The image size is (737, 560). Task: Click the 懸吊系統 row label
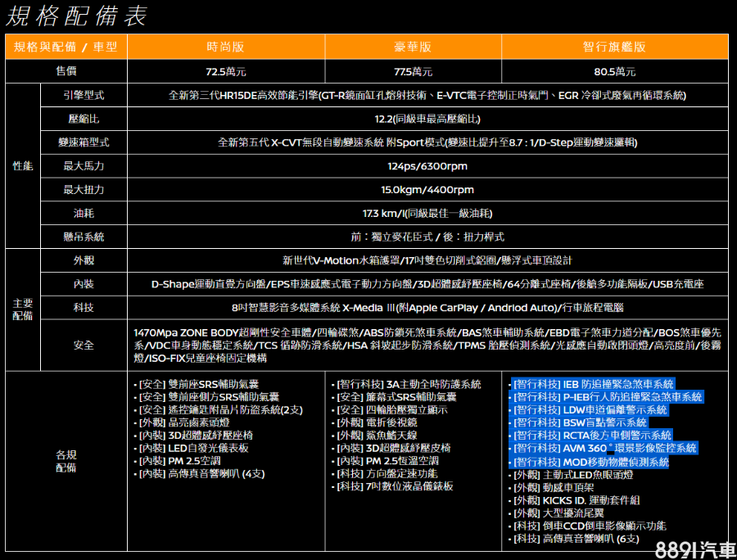[x=84, y=237]
